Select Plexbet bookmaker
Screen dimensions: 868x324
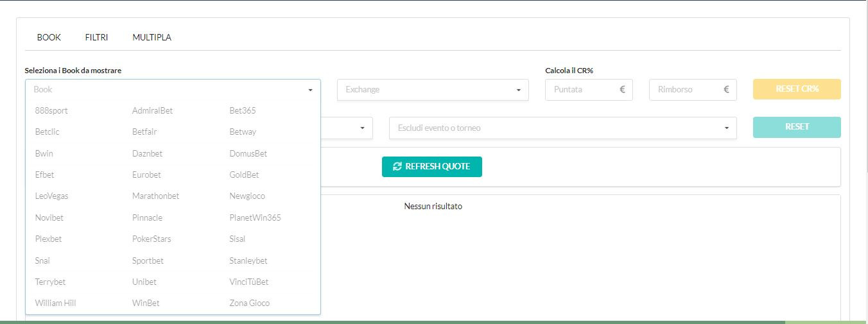[49, 239]
